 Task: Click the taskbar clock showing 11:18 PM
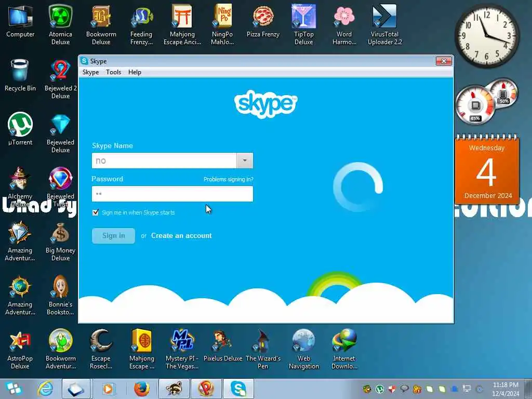pos(506,389)
